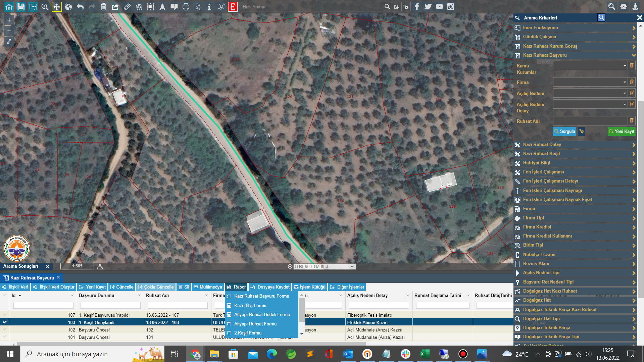
Task: Click the printer icon
Action: [x=186, y=7]
